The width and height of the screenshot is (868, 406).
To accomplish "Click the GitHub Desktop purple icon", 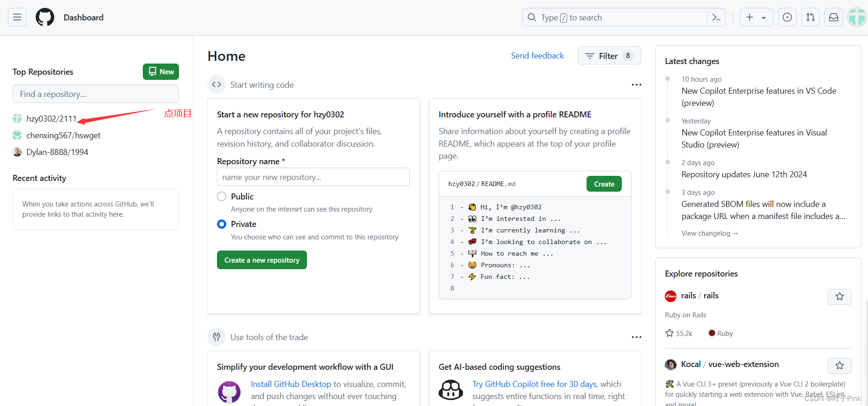I will 229,393.
